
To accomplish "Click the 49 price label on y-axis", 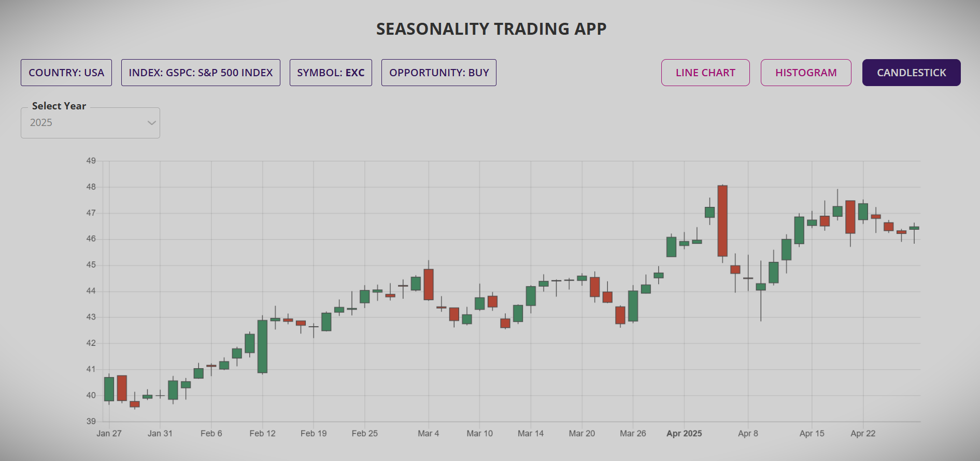I will [x=91, y=161].
